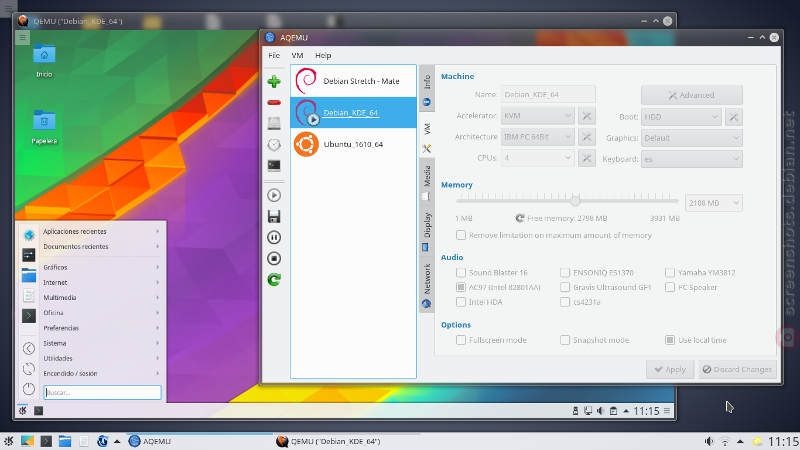This screenshot has width=800, height=450.
Task: Click the red minus Delete VM icon
Action: point(274,103)
